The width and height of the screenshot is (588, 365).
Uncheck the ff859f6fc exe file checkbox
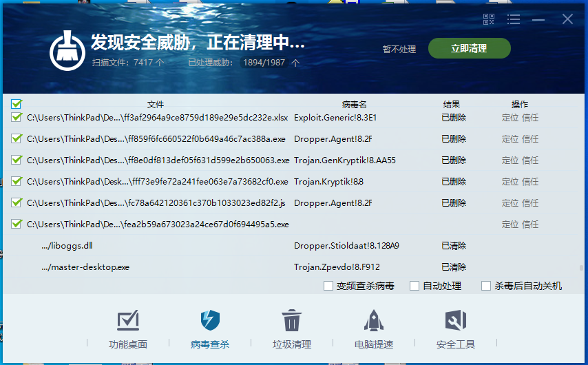pos(16,139)
